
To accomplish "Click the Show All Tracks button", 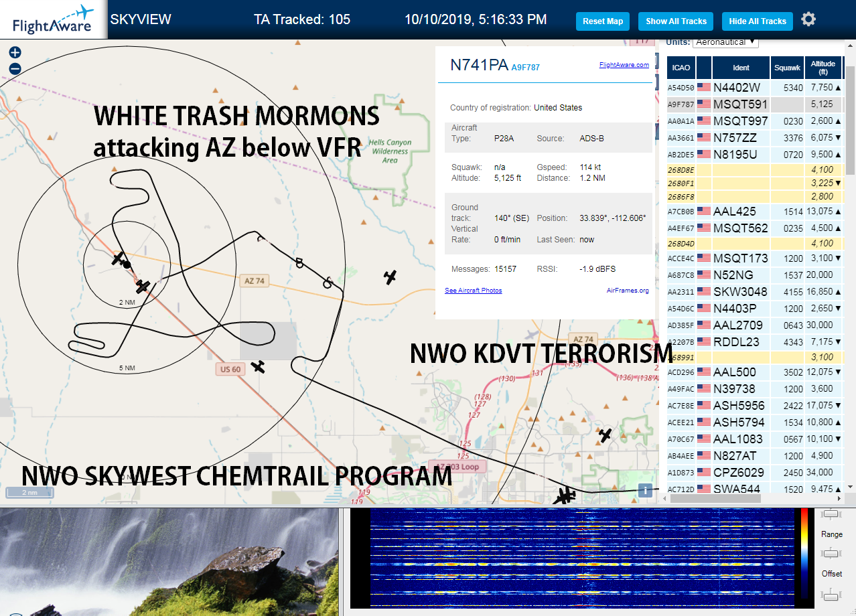I will (x=676, y=21).
